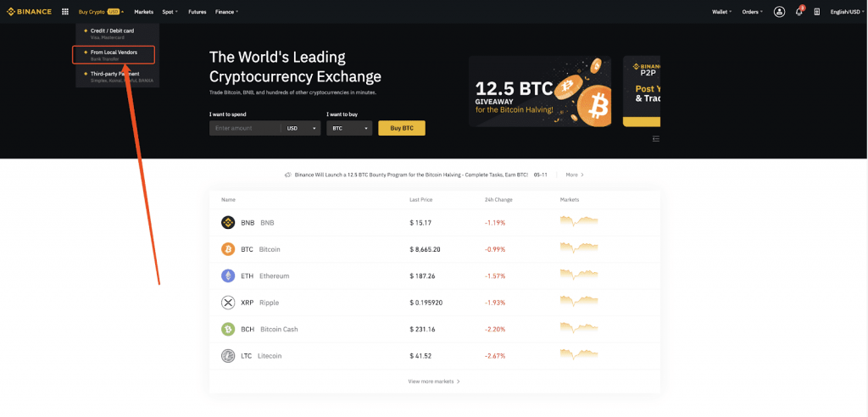Open the user account profile icon
Image resolution: width=868 pixels, height=417 pixels.
point(779,12)
